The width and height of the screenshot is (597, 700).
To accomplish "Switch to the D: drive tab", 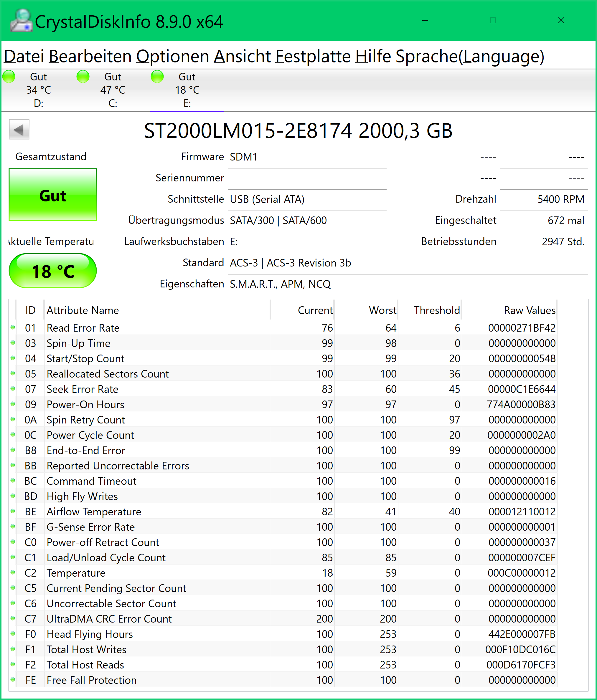I will click(x=39, y=90).
